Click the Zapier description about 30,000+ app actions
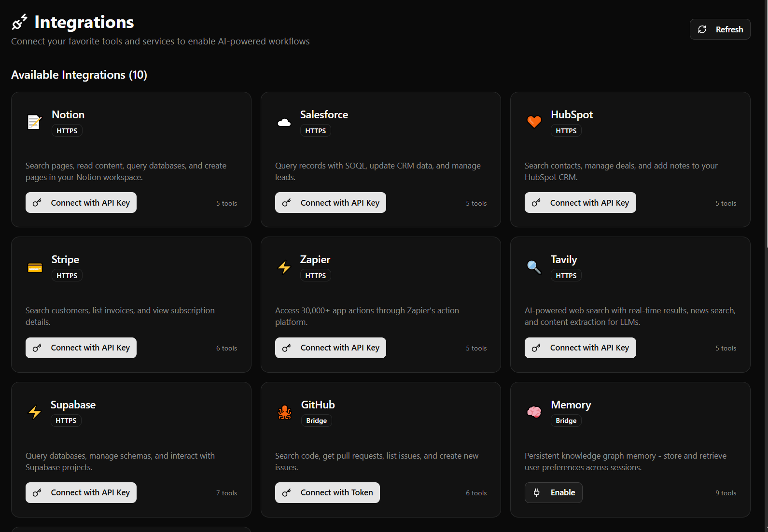This screenshot has width=768, height=532. pyautogui.click(x=367, y=316)
